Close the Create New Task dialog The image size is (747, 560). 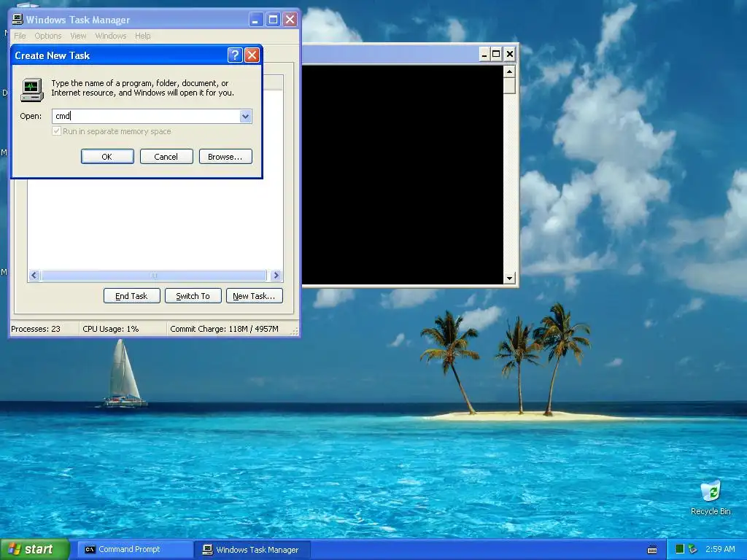pos(252,55)
